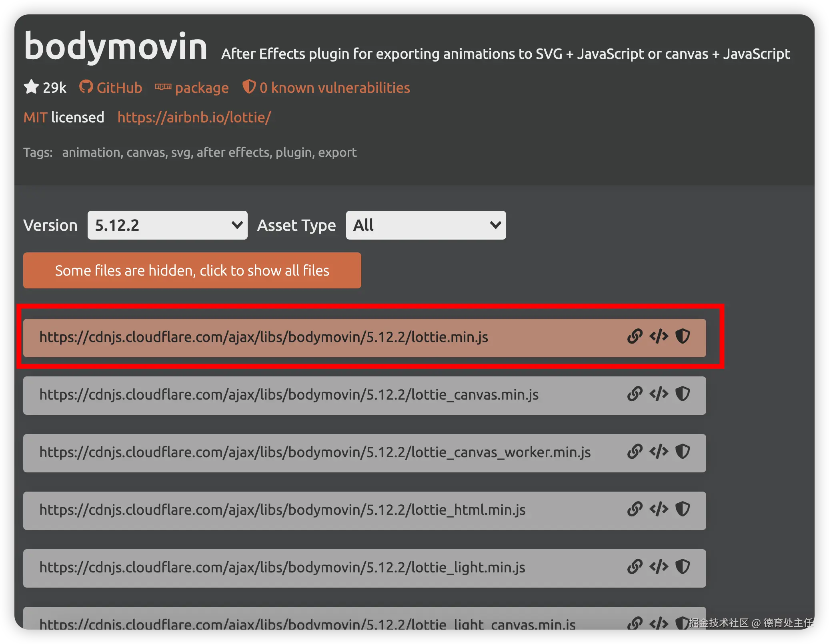Copy SRI shield icon for lottie_html.min.js

[x=683, y=509]
